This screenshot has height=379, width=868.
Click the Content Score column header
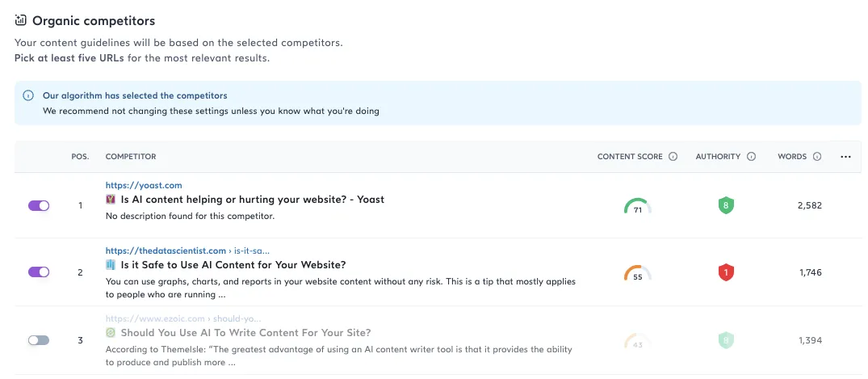(630, 157)
